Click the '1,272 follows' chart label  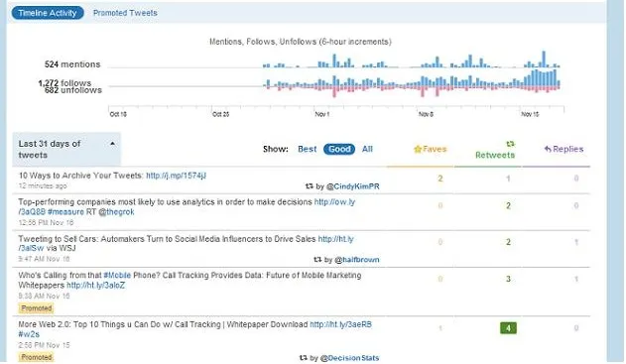[64, 82]
